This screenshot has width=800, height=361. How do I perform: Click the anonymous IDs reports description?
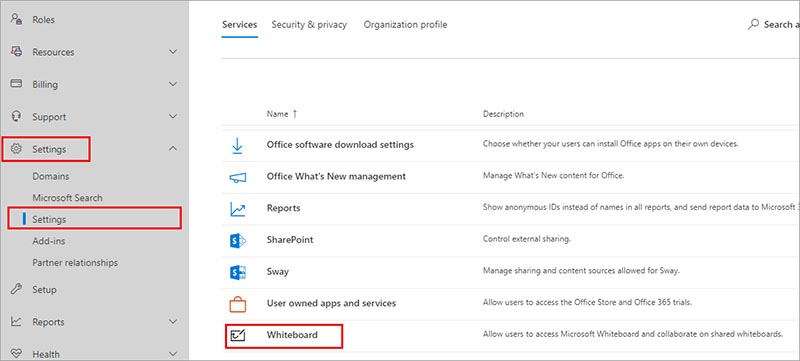coord(641,208)
